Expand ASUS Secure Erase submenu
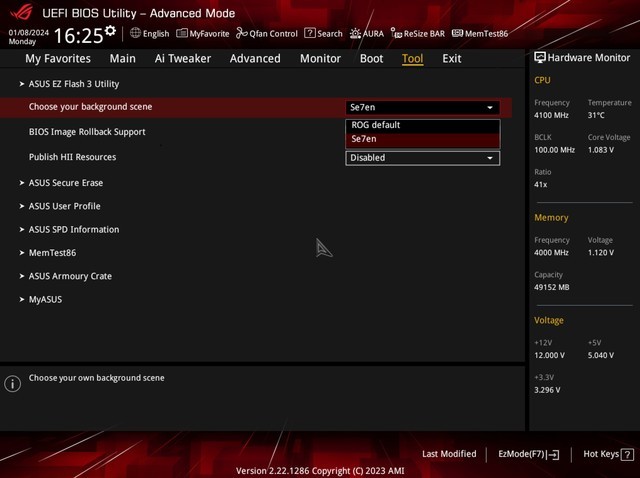This screenshot has height=478, width=640. point(65,183)
